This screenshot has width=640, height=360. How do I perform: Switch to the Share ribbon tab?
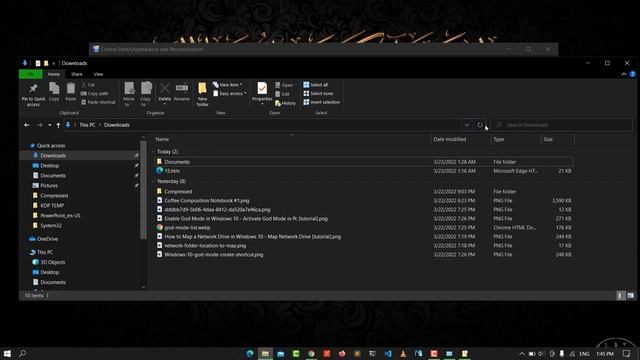point(77,74)
